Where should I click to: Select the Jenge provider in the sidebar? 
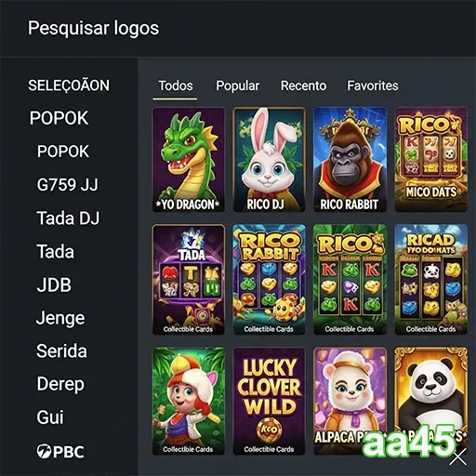60,318
